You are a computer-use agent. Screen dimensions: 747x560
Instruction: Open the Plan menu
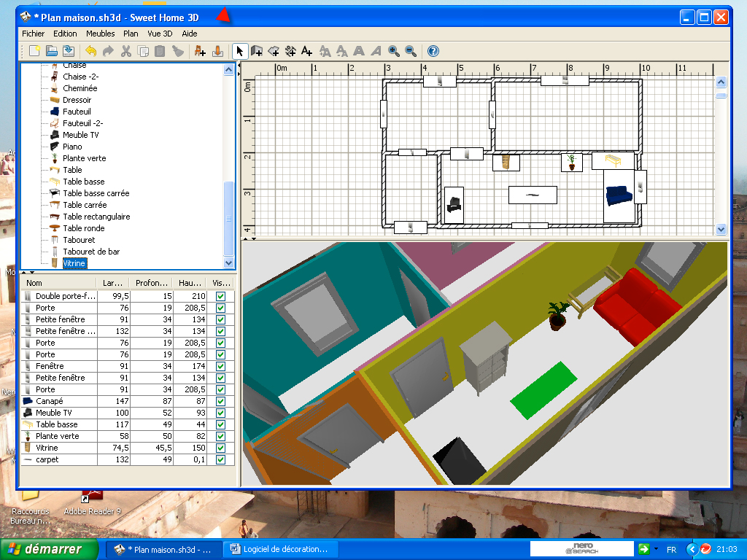click(131, 34)
